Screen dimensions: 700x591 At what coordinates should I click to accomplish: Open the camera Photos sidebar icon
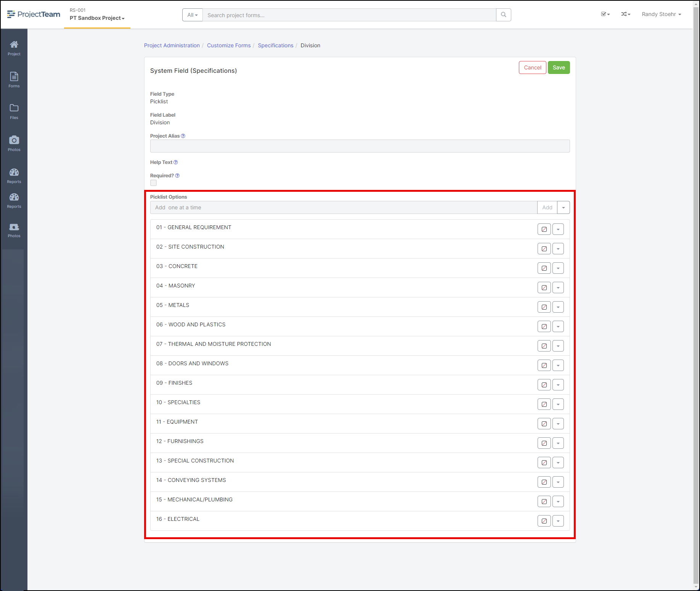point(14,144)
